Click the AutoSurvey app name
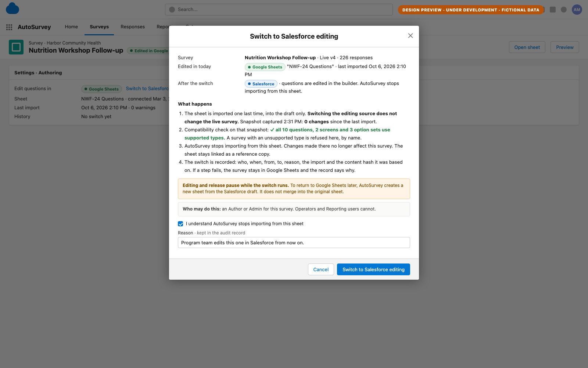The height and width of the screenshot is (368, 588). [34, 27]
